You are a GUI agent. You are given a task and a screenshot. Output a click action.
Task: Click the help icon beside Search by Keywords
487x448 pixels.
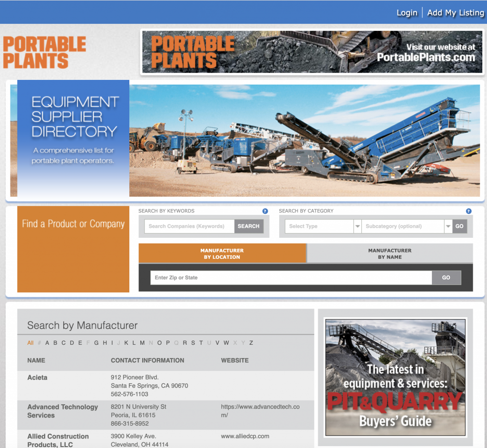[265, 211]
